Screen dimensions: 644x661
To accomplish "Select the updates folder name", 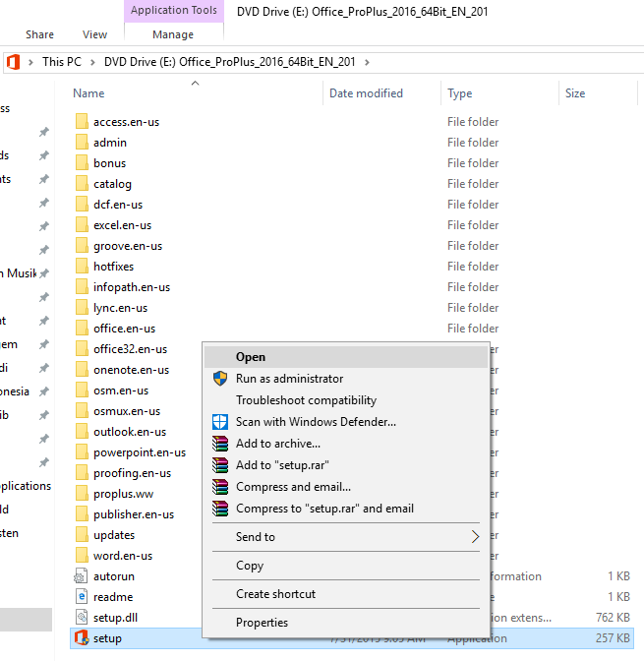I will tap(114, 535).
